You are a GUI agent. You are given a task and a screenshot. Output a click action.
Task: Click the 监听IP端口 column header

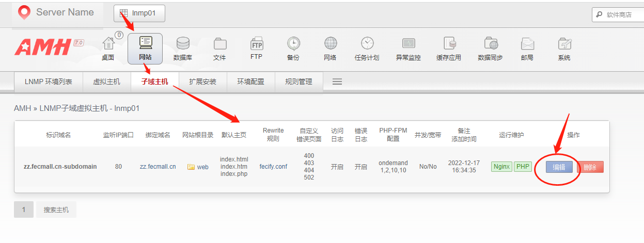coord(118,135)
